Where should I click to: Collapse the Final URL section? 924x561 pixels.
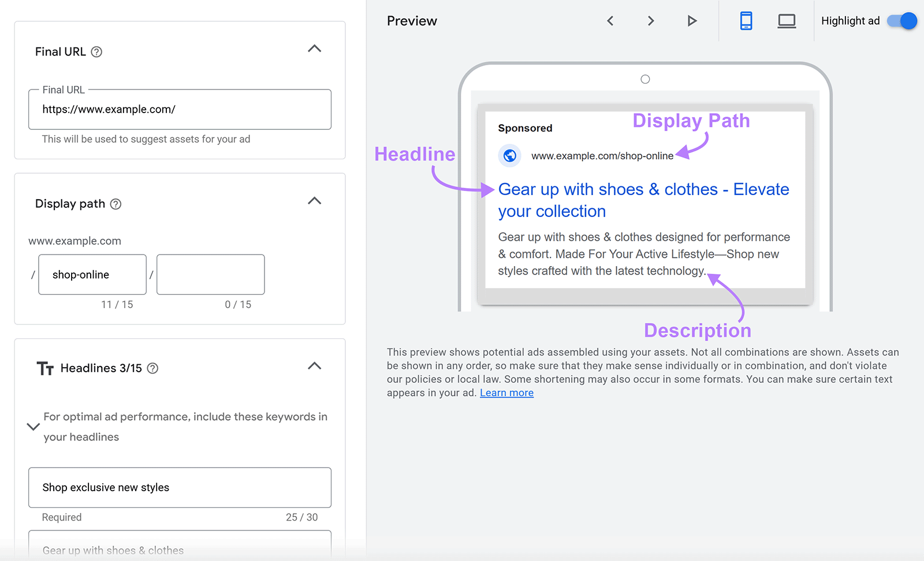click(314, 48)
